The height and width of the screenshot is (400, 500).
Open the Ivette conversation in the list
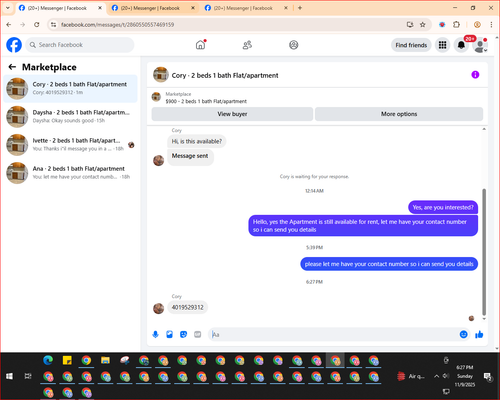pyautogui.click(x=70, y=144)
